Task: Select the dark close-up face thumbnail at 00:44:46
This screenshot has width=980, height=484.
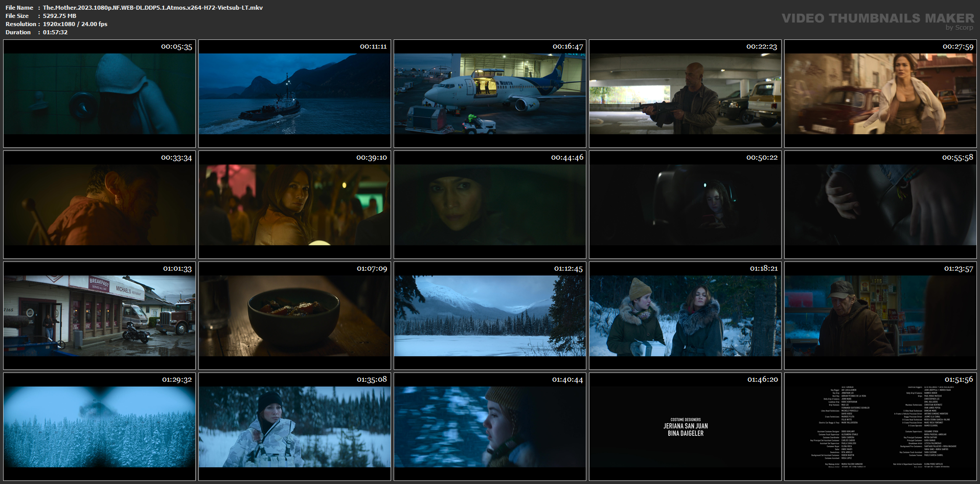Action: click(490, 205)
